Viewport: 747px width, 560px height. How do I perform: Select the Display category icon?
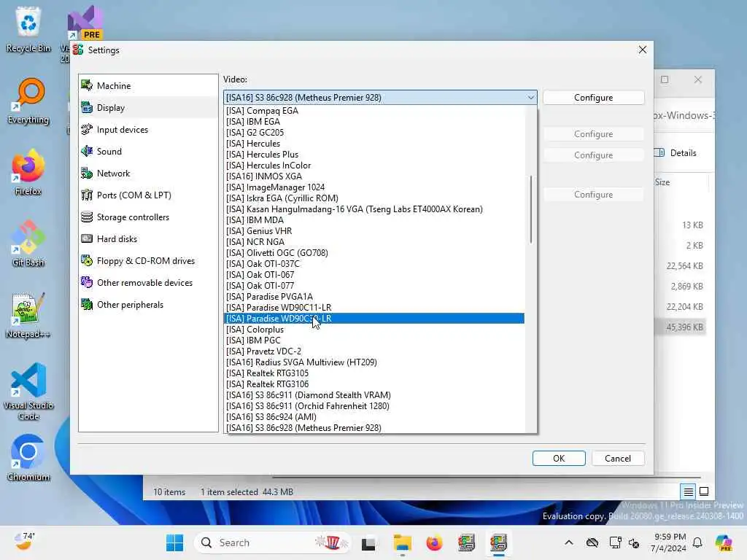tap(87, 108)
